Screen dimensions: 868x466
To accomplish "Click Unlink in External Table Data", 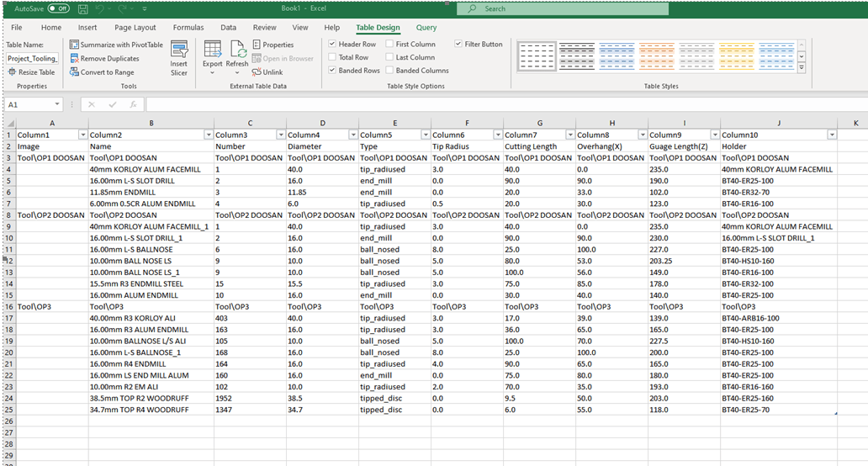I will (267, 72).
